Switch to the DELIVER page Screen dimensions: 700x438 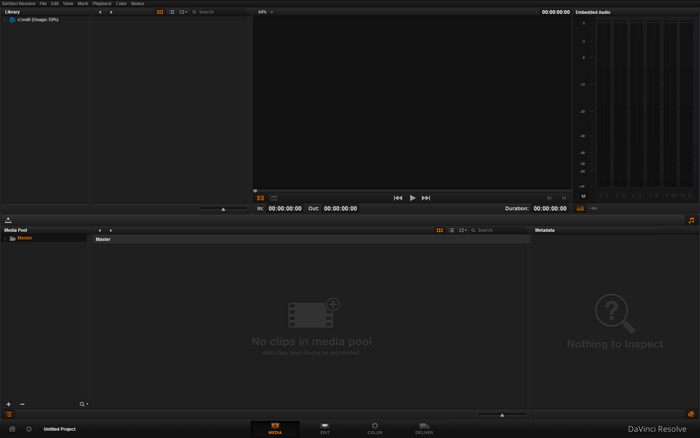click(x=424, y=429)
